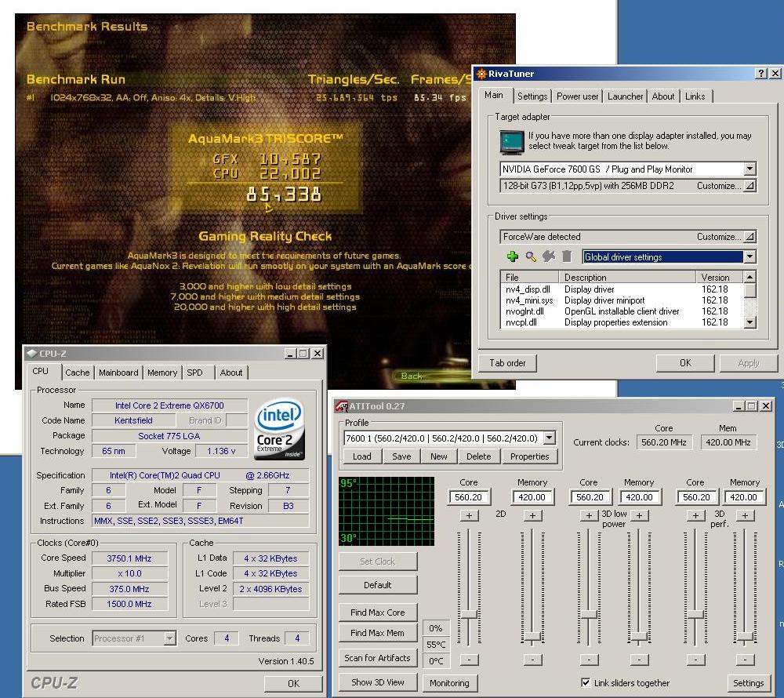
Task: Click Show 3D View button
Action: tap(378, 682)
